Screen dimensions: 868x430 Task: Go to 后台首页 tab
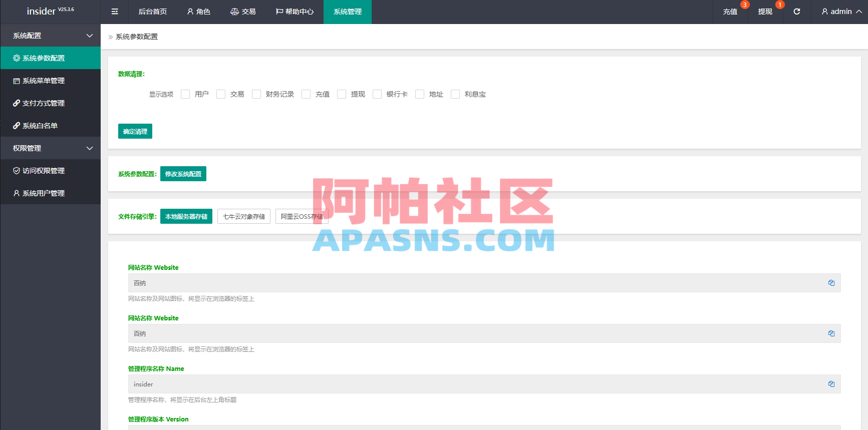[x=153, y=12]
